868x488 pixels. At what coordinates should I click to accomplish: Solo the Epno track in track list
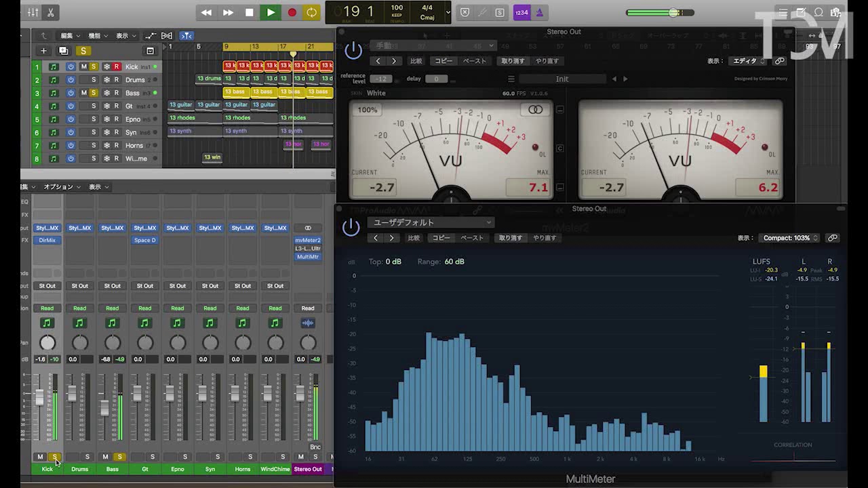(94, 119)
